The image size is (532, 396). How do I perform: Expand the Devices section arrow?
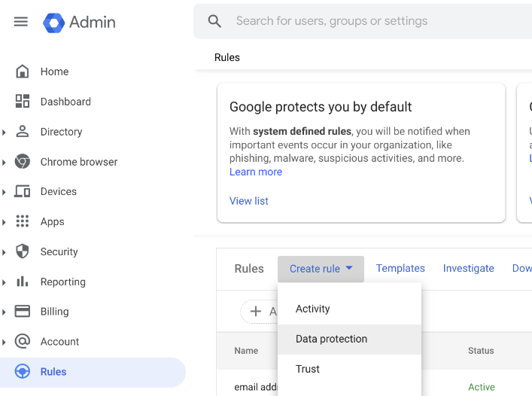point(4,192)
